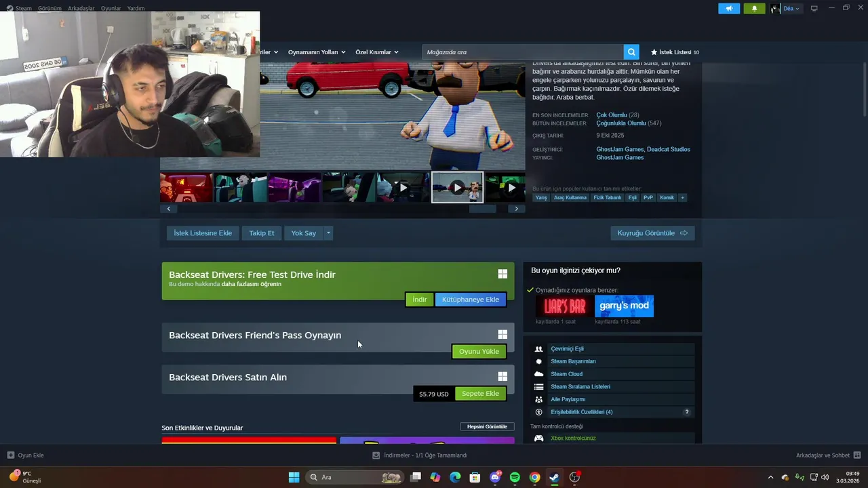Click the Xbox controller icon
Viewport: 868px width, 488px height.
click(539, 439)
